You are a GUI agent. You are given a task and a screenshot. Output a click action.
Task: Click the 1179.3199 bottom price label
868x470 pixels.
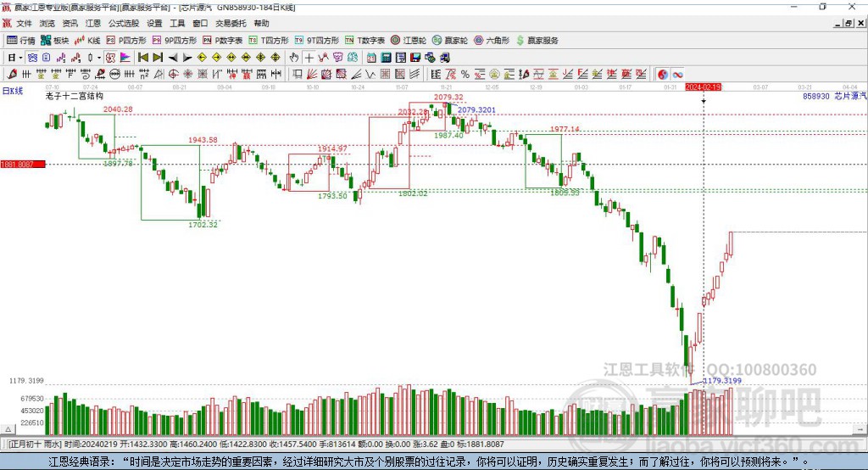pos(722,381)
